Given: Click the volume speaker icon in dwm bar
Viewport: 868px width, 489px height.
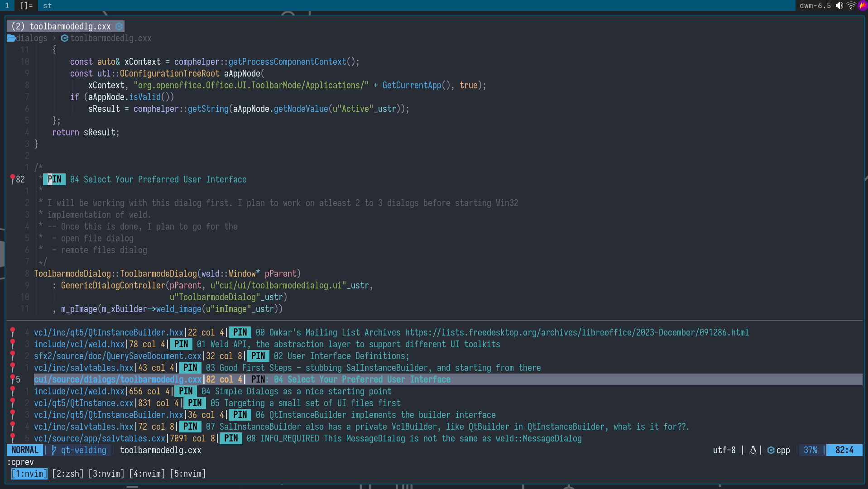Looking at the screenshot, I should (x=839, y=5).
